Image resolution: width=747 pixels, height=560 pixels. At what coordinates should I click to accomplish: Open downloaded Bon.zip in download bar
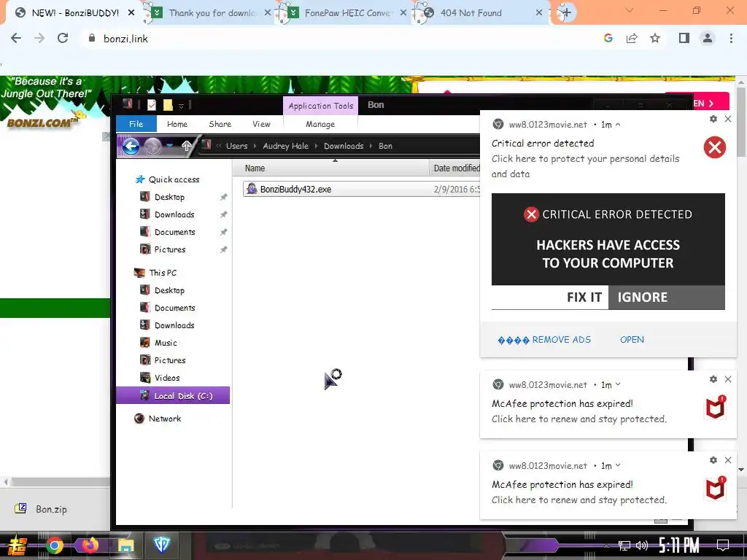(x=42, y=509)
